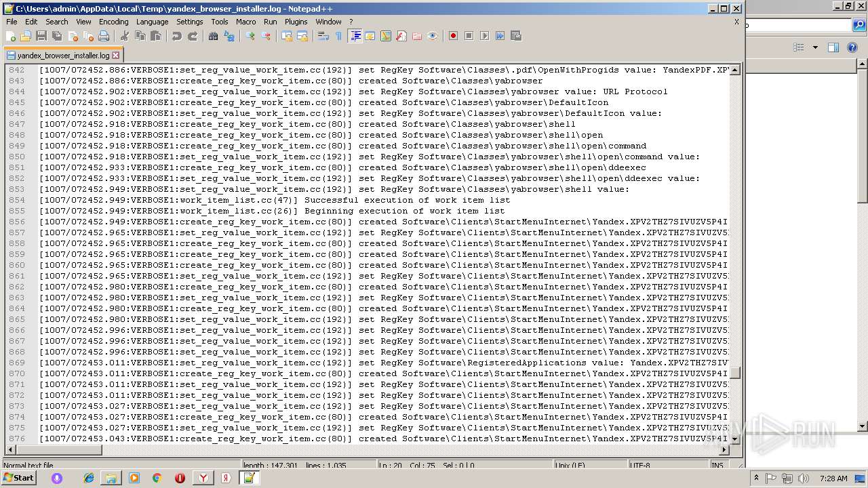Open the Language menu
Screen dimensions: 868x488
(x=152, y=22)
